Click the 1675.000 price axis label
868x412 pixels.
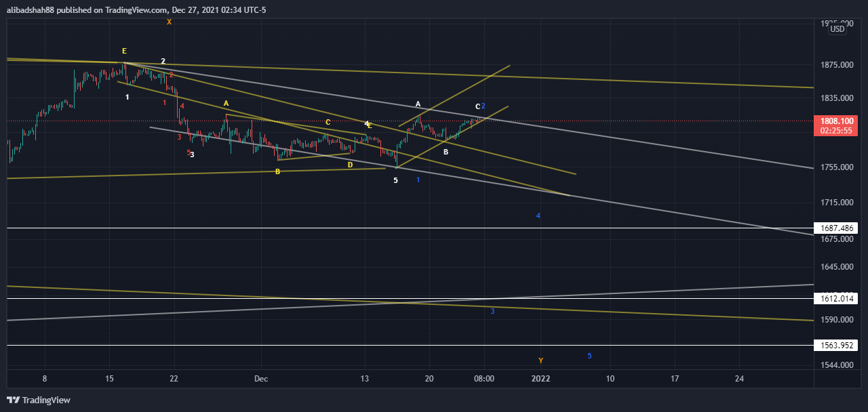[x=836, y=239]
